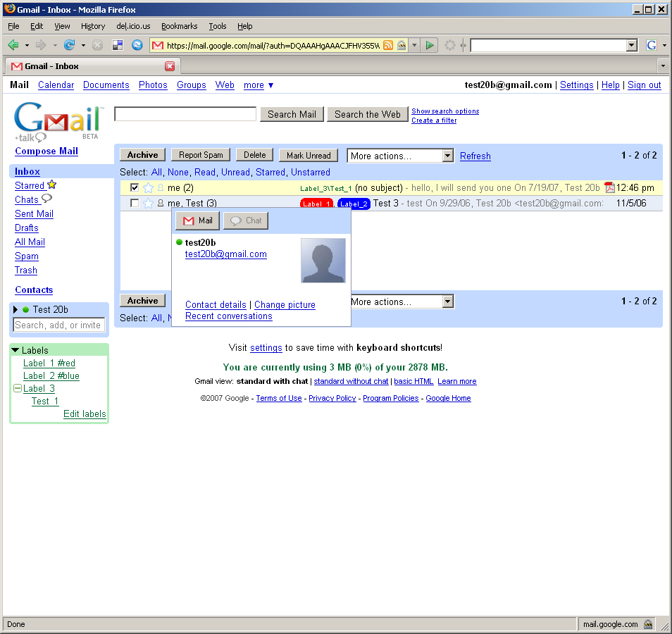Viewport: 672px width, 634px height.
Task: Click the Google search engine icon
Action: point(652,45)
